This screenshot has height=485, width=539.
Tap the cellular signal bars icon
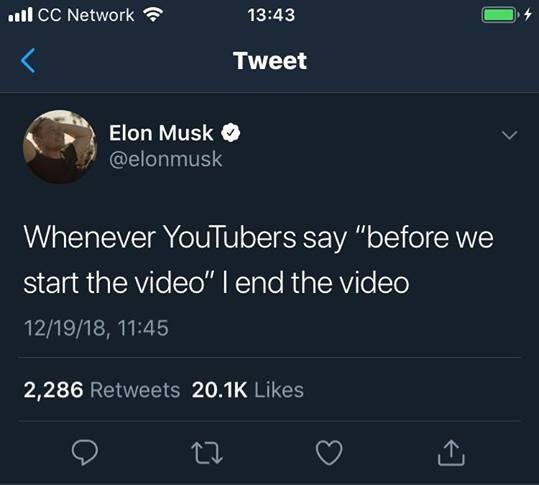click(x=21, y=15)
